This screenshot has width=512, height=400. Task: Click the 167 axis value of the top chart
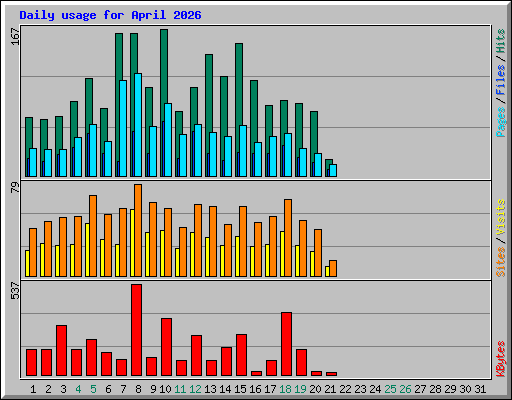point(15,37)
